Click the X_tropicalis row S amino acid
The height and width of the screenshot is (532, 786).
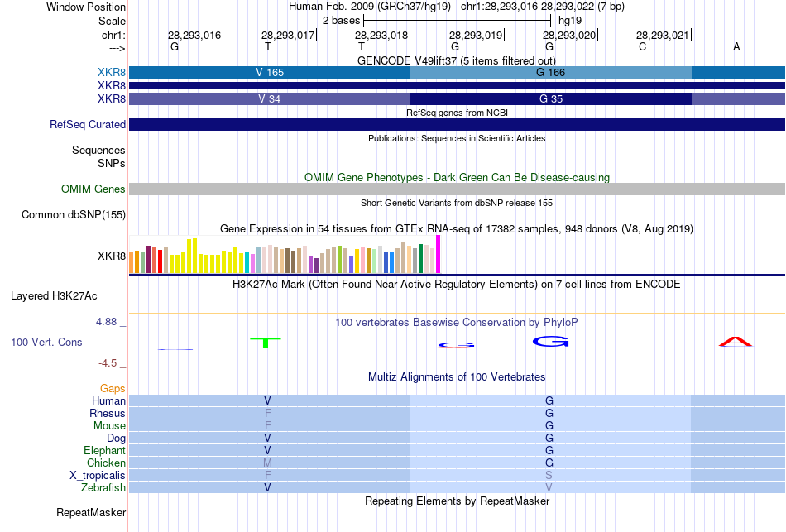(549, 476)
